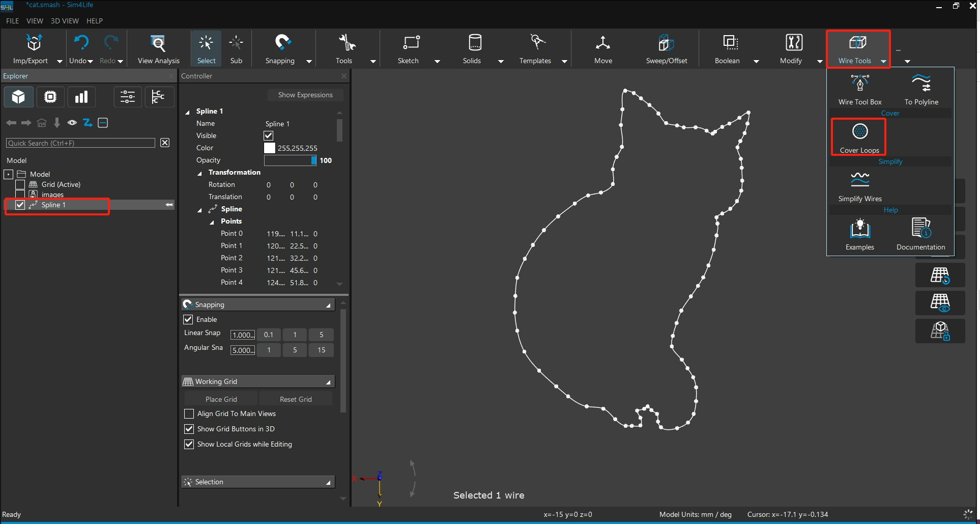Open the FILE menu

(12, 21)
